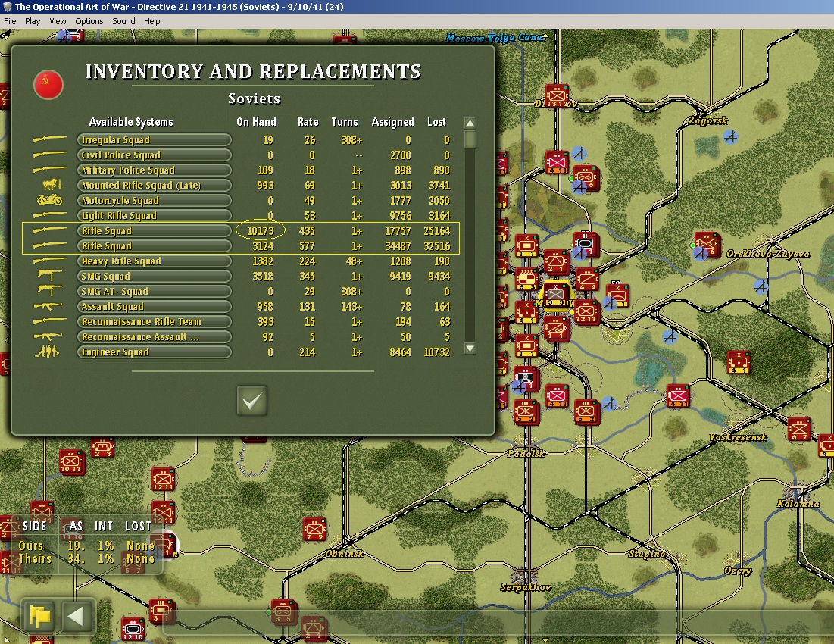Select the Heavy Rifle Squad entry
This screenshot has height=644, width=834.
tap(155, 261)
